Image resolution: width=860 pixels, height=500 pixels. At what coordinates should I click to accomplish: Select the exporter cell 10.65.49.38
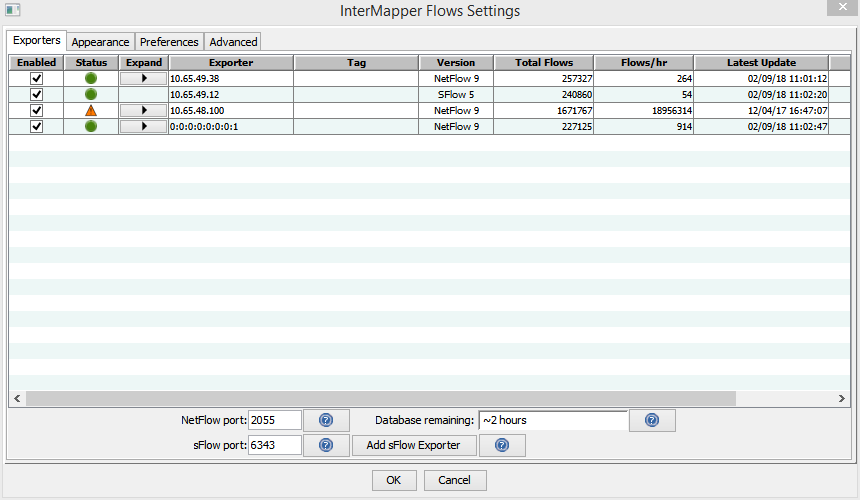point(231,78)
